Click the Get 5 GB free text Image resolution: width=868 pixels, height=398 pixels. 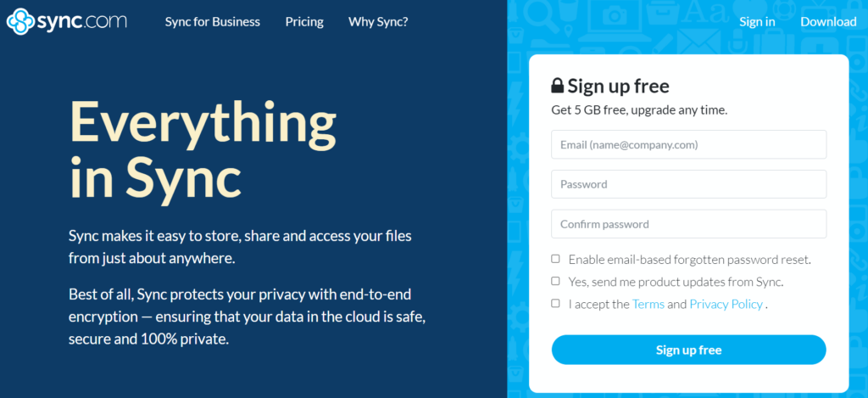tap(639, 109)
